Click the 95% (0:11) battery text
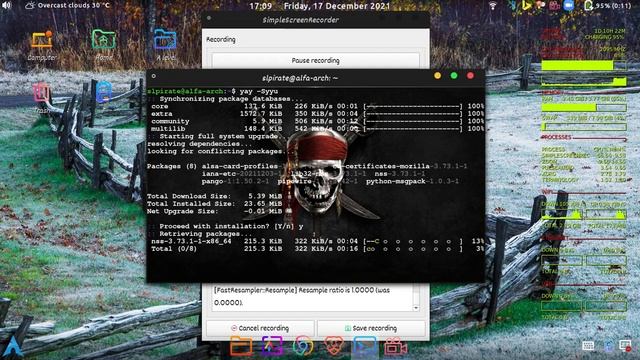The image size is (640, 360). pos(613,6)
